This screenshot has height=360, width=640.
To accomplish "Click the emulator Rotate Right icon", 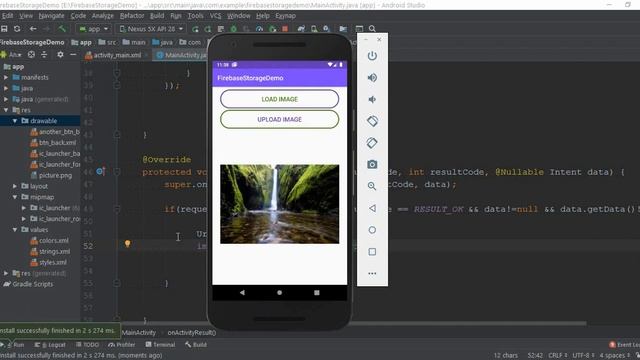I will pyautogui.click(x=372, y=143).
